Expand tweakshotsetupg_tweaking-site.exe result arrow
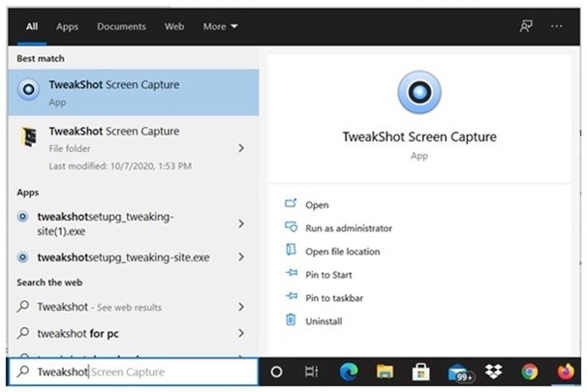Screen dimensions: 587x392 click(x=240, y=257)
